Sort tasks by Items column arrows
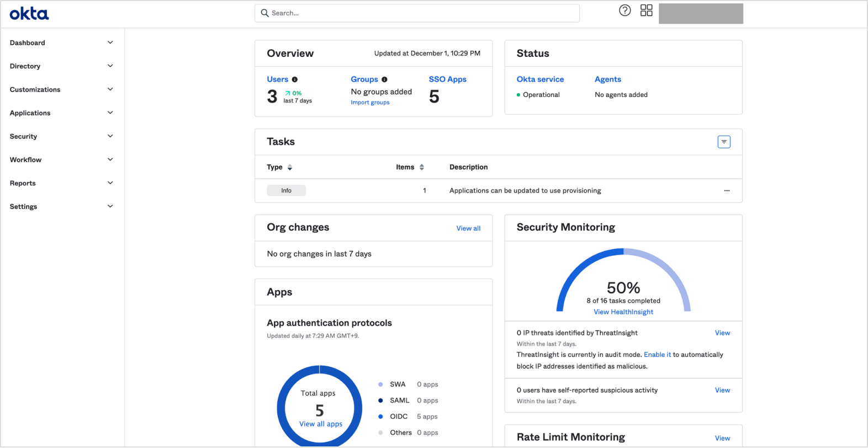The height and width of the screenshot is (448, 868). pyautogui.click(x=421, y=167)
